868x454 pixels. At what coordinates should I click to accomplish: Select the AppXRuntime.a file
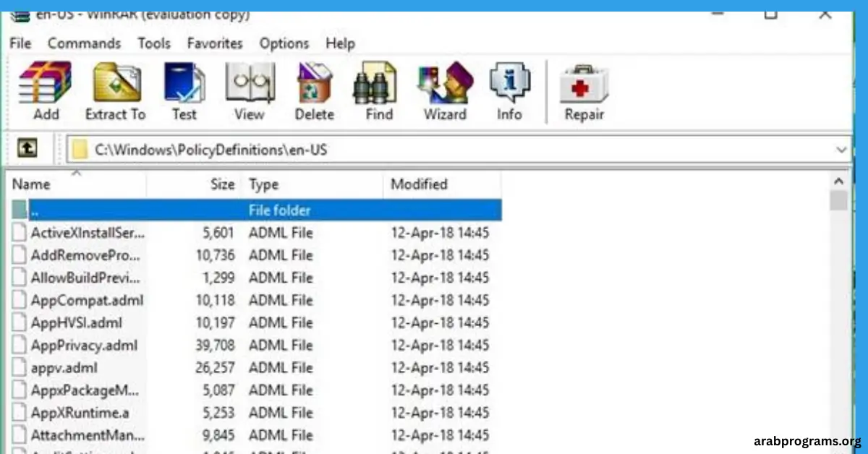point(80,413)
